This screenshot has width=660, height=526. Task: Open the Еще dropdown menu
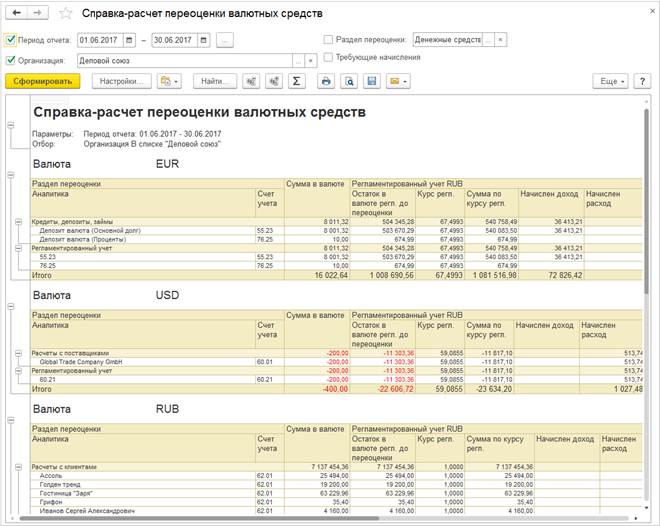tap(610, 81)
